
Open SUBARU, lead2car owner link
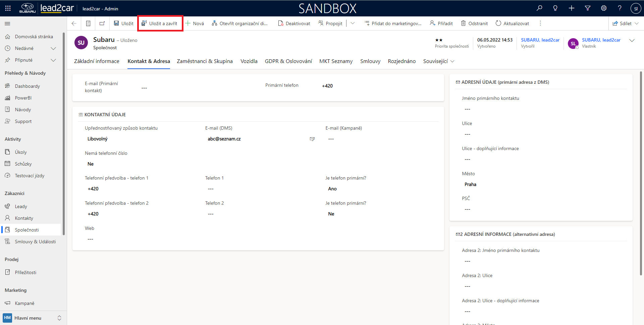point(601,40)
